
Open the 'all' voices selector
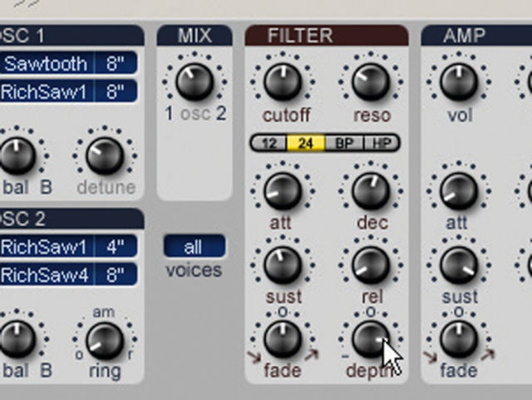click(x=195, y=246)
